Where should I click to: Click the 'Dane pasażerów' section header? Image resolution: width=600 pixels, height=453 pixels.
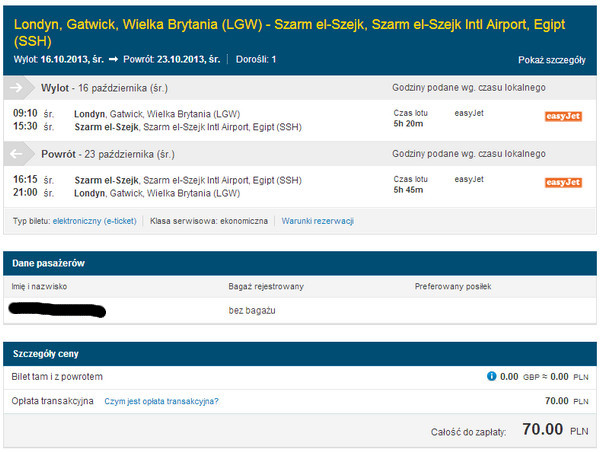click(x=300, y=263)
